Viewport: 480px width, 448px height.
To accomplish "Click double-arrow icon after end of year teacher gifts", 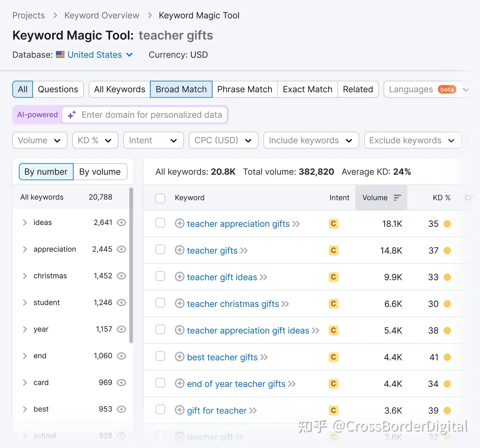I will pyautogui.click(x=292, y=384).
